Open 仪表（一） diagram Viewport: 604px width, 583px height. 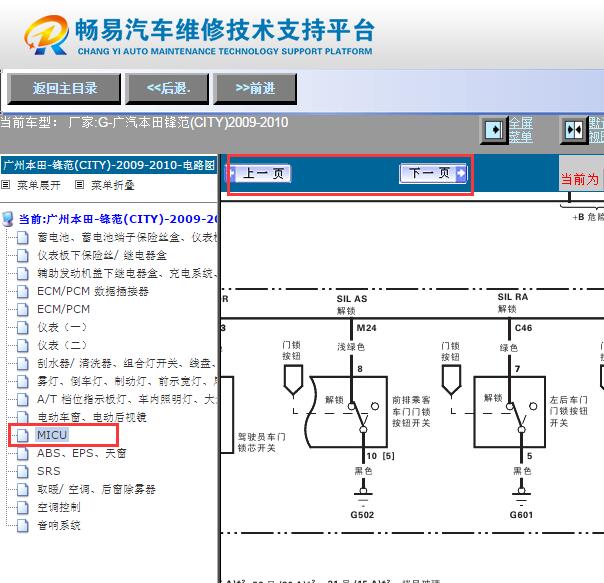(62, 327)
